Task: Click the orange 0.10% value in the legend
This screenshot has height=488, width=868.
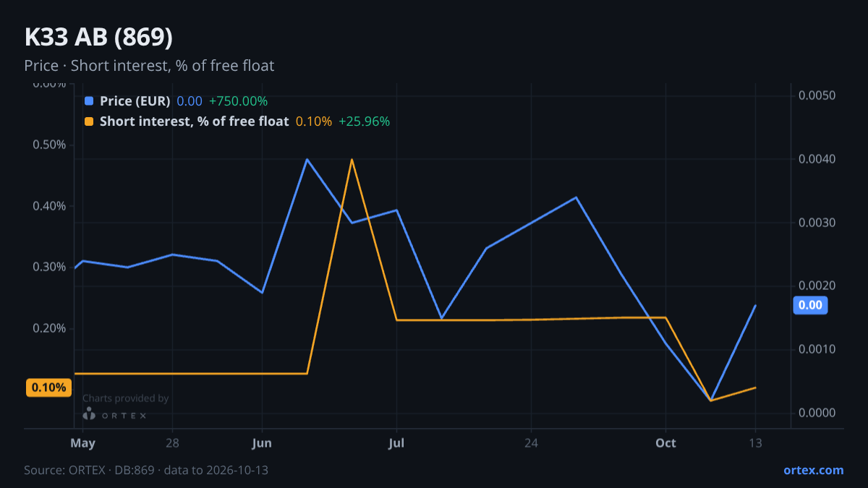Action: (x=314, y=121)
